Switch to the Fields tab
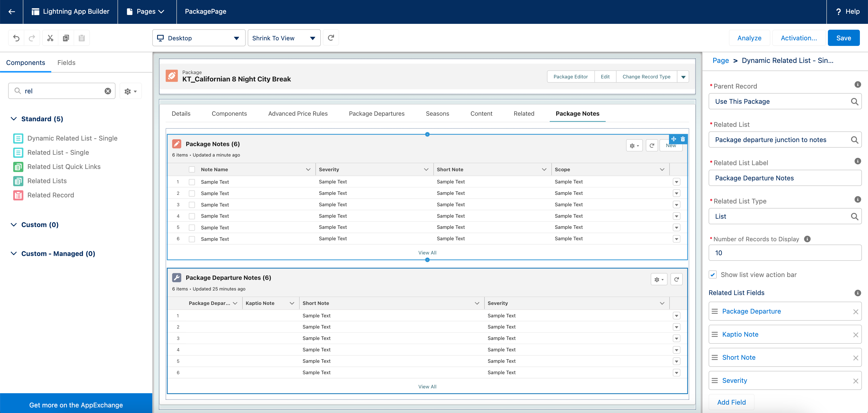Viewport: 868px width, 413px height. click(x=66, y=63)
